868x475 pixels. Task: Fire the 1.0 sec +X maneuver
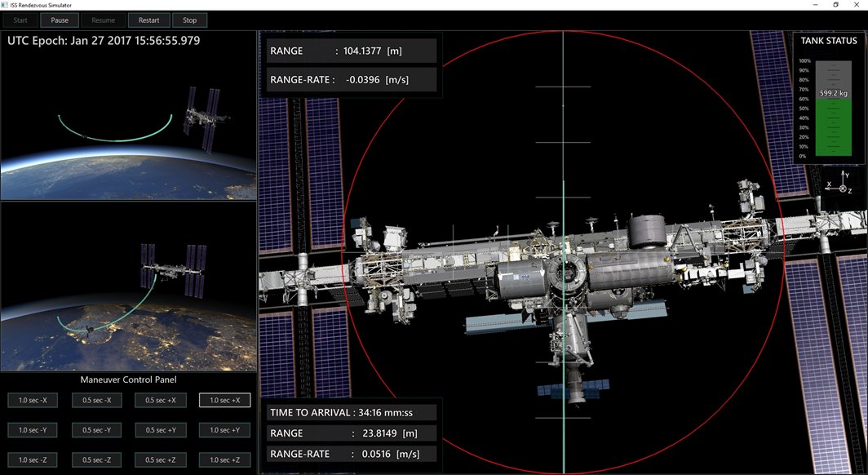pyautogui.click(x=224, y=400)
